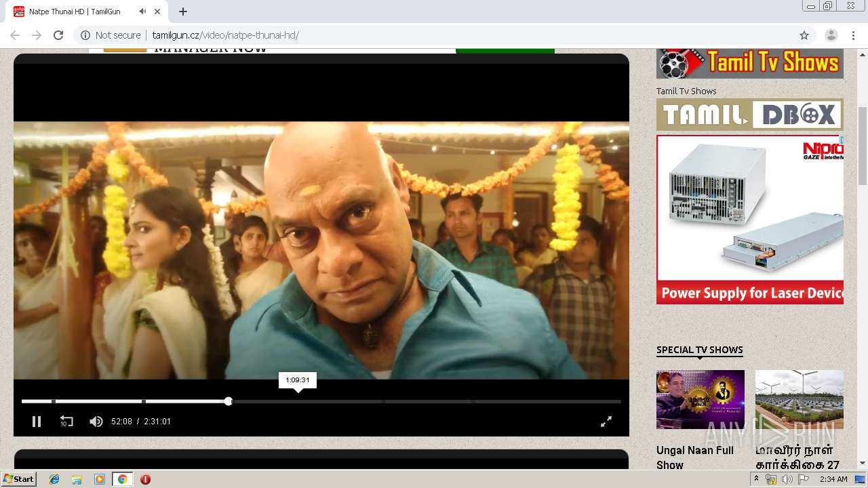The image size is (868, 488).
Task: Click scrollbar up arrow
Action: point(863,54)
